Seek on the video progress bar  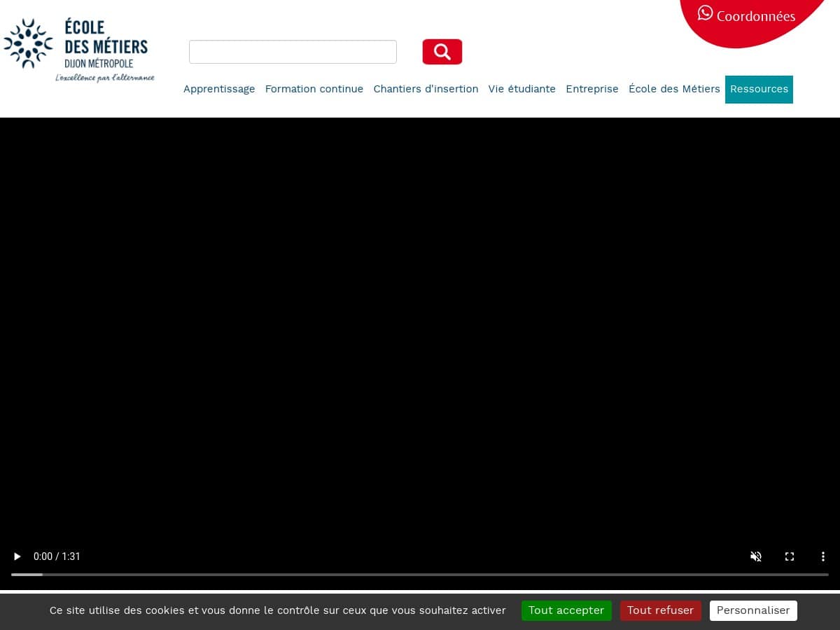click(420, 575)
